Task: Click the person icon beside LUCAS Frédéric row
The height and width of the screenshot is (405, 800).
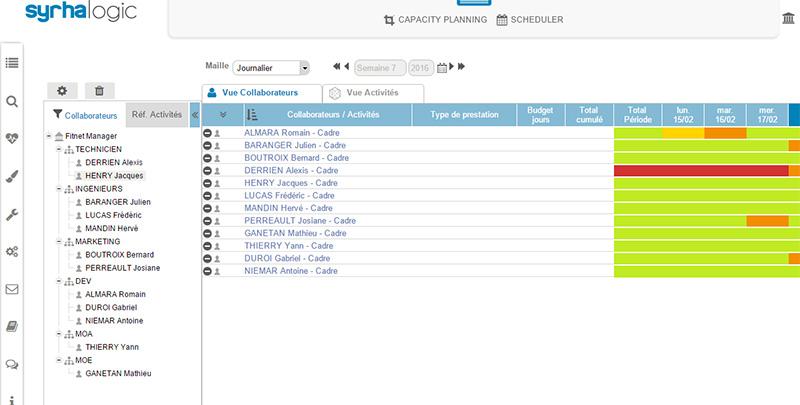Action: [217, 196]
